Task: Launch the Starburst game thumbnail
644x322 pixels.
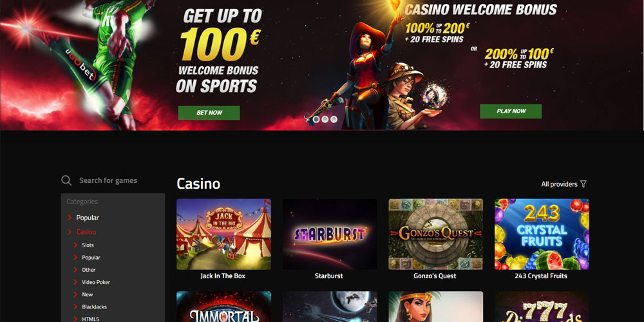Action: click(x=330, y=234)
